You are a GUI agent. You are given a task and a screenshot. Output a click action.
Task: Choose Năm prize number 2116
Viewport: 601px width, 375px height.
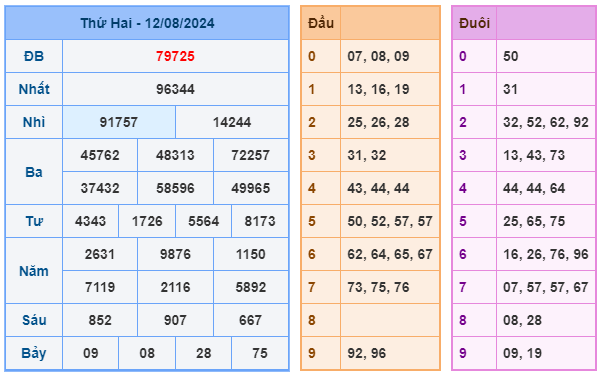tap(175, 287)
